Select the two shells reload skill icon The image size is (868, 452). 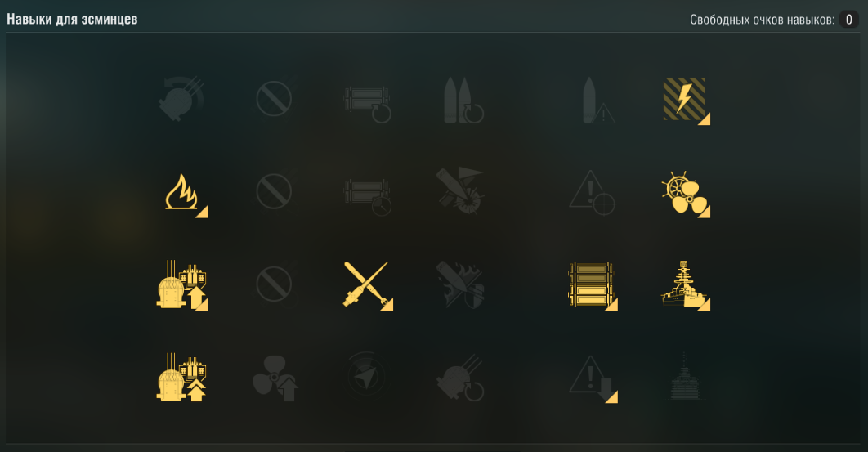pos(463,101)
